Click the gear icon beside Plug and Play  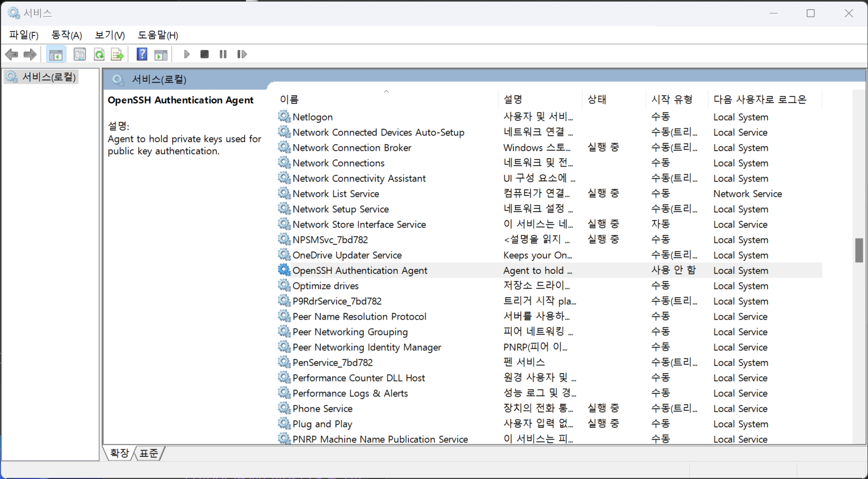click(284, 424)
